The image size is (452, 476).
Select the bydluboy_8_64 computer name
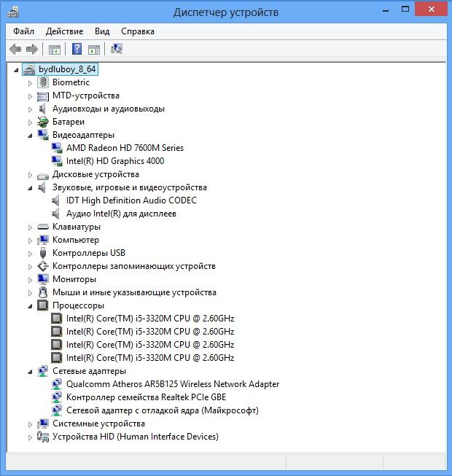pyautogui.click(x=67, y=69)
